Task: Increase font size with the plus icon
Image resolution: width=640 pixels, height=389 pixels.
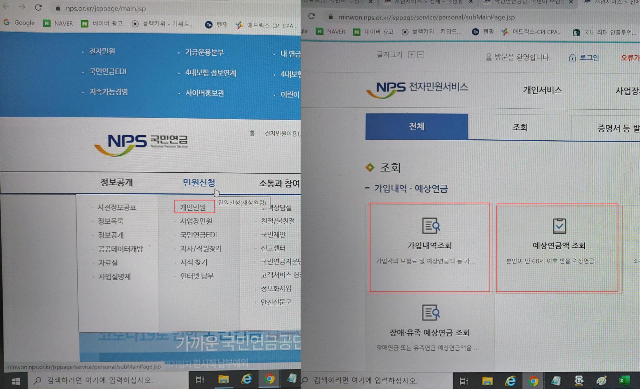Action: [x=411, y=54]
